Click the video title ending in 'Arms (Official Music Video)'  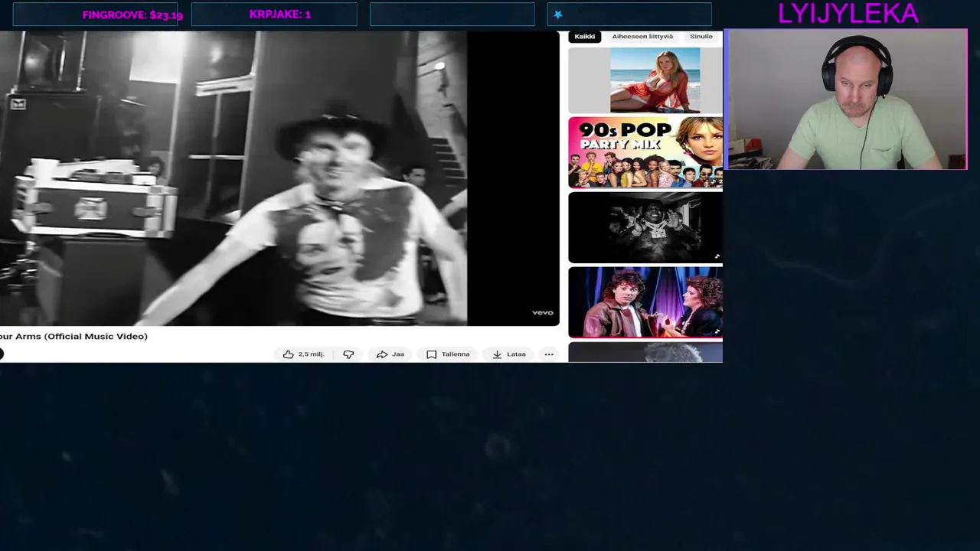click(x=73, y=337)
